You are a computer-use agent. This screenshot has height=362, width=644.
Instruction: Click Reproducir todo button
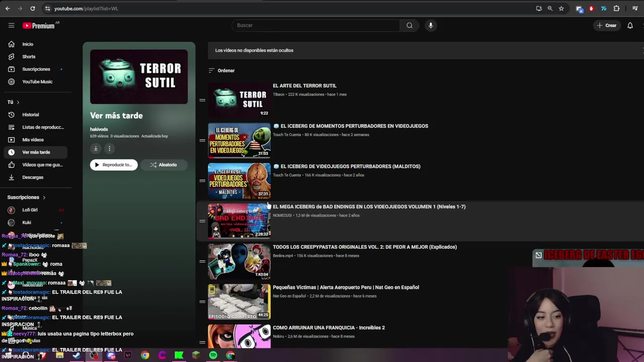click(114, 165)
